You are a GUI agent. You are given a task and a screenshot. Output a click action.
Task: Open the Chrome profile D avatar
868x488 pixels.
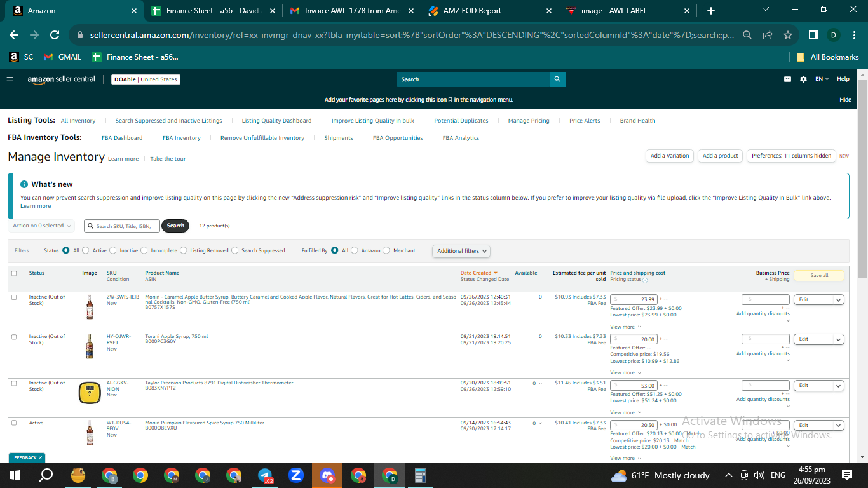pos(833,36)
